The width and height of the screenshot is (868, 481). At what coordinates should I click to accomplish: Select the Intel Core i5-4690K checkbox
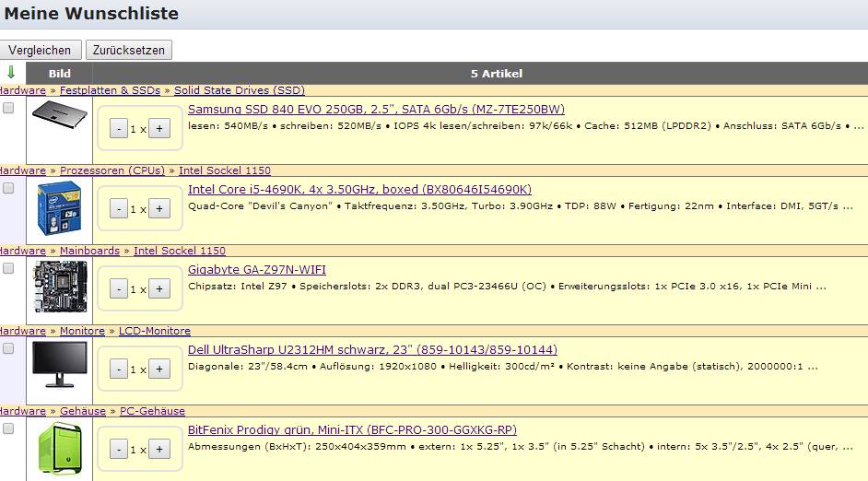coord(8,188)
